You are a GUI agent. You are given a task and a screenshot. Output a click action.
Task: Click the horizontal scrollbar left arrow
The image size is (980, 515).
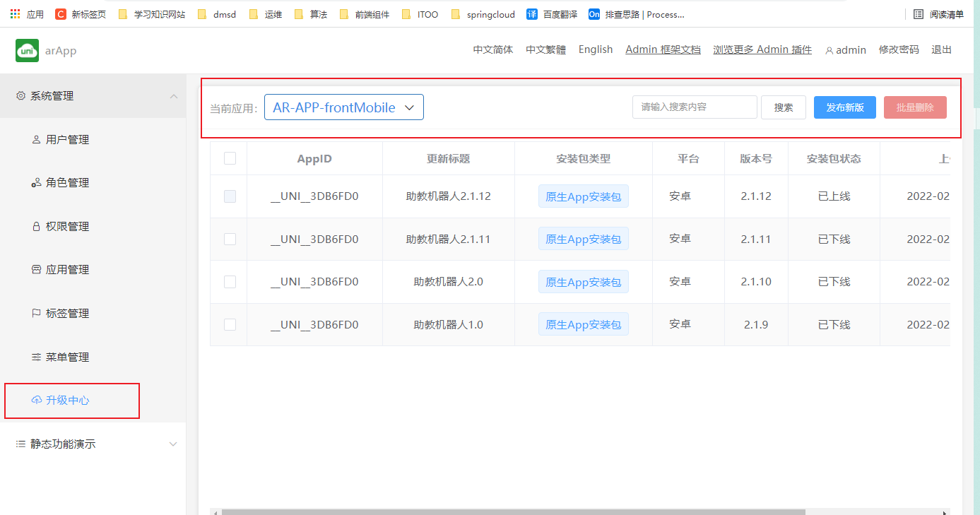[215, 513]
